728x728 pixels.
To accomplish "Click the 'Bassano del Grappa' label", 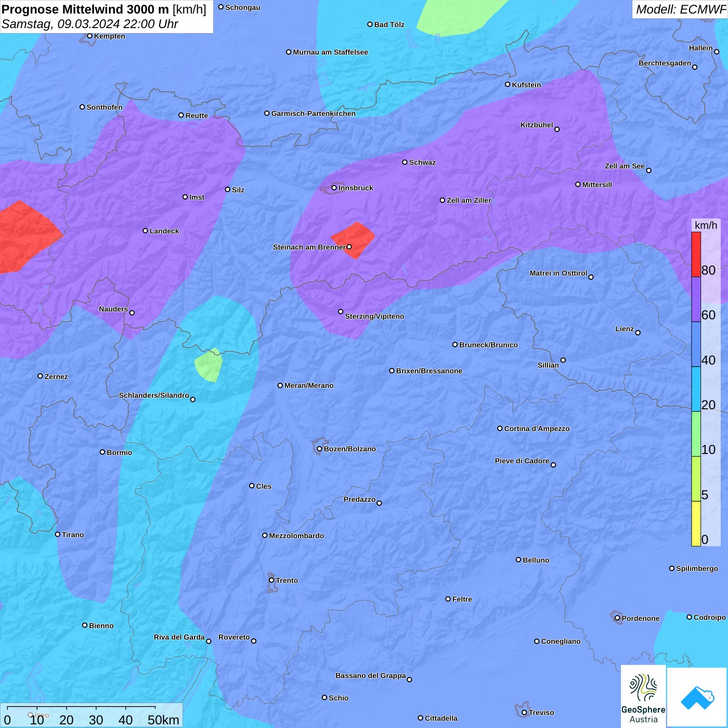I will click(370, 675).
